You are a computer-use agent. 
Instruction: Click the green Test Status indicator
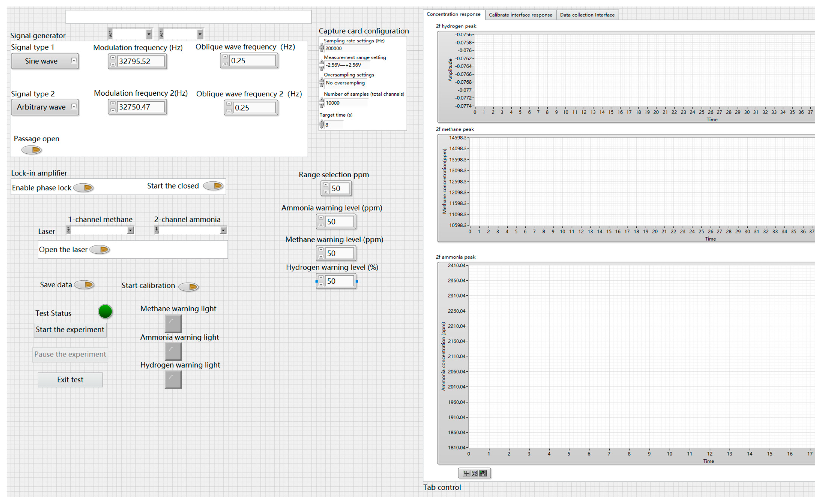point(105,312)
